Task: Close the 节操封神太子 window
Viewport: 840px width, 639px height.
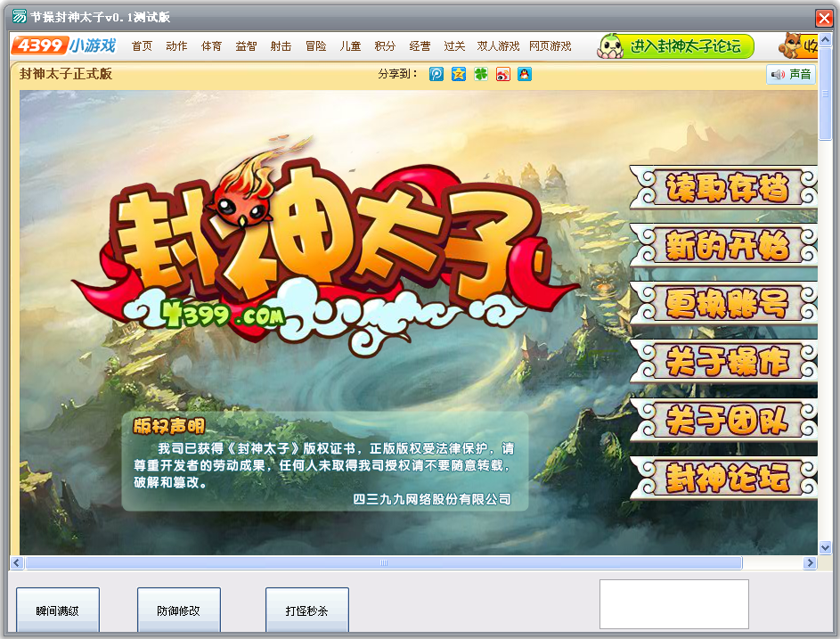Action: [823, 18]
